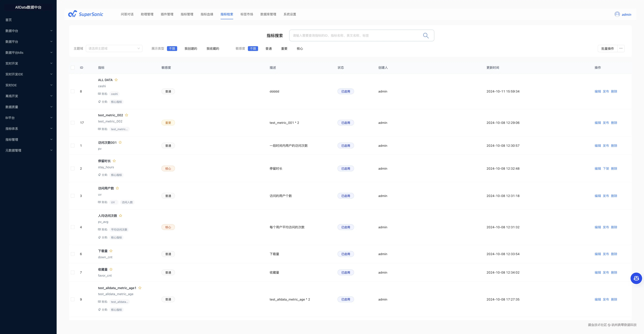644x334 pixels.
Task: Open the batch operation ellipsis menu
Action: click(x=621, y=48)
